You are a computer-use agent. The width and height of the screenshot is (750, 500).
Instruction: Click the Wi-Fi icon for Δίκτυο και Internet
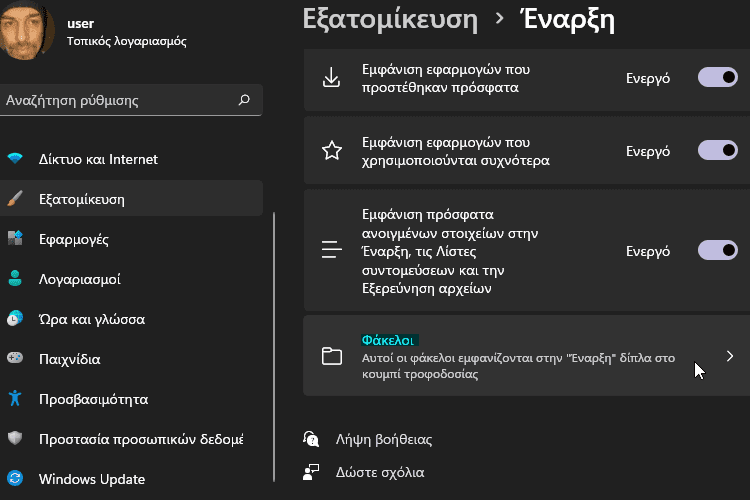pyautogui.click(x=15, y=158)
